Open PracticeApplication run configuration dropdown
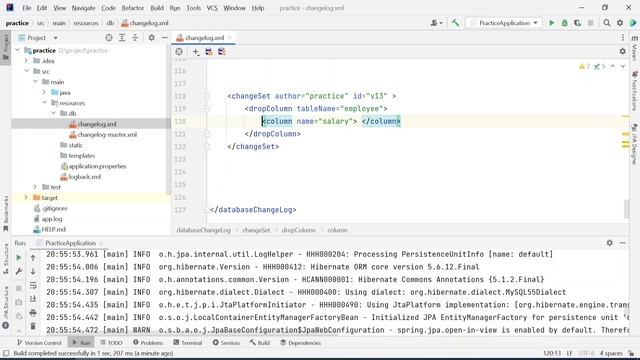The width and height of the screenshot is (640, 360). click(x=504, y=23)
